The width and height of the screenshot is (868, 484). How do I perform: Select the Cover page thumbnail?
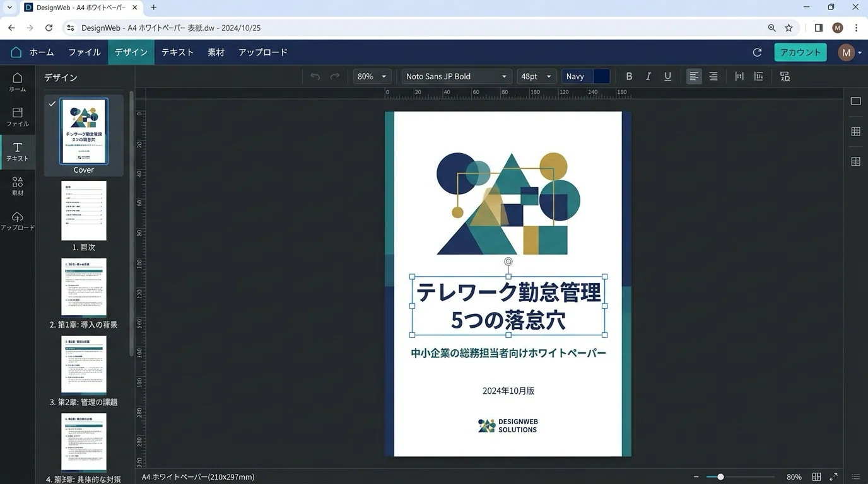(84, 131)
